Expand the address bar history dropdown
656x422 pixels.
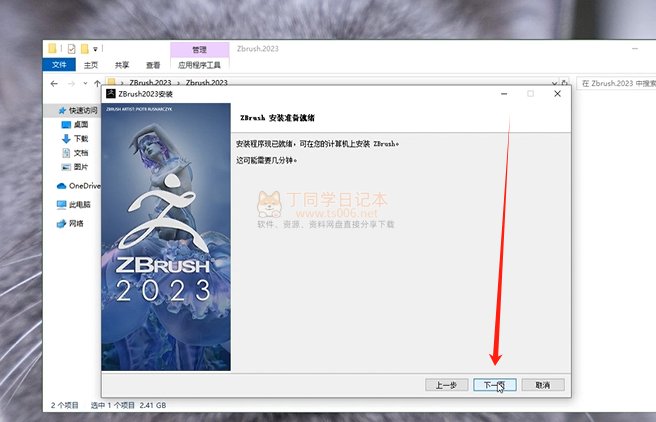[554, 83]
